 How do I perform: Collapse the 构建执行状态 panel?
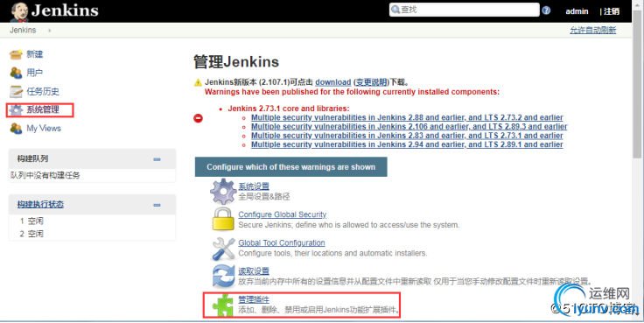[157, 205]
